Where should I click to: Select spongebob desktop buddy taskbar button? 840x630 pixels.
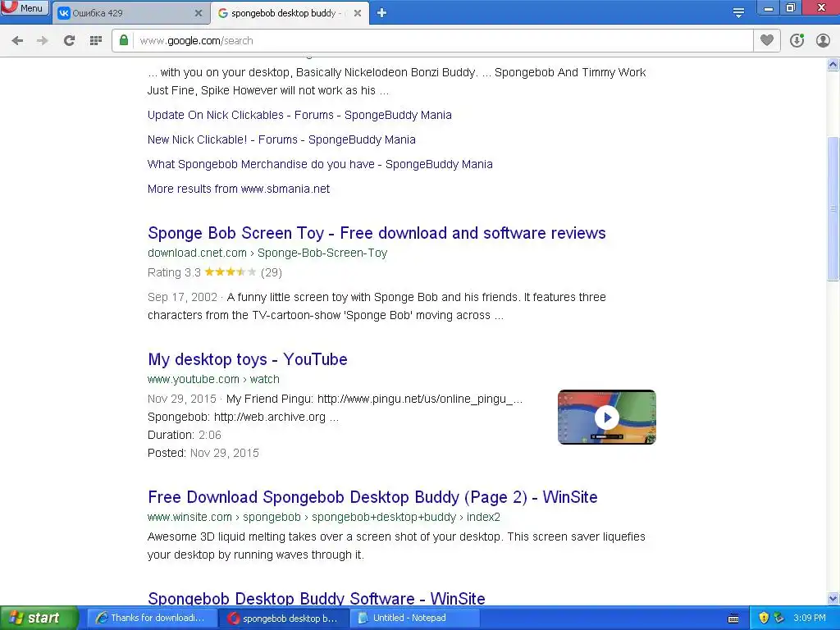[x=283, y=619]
